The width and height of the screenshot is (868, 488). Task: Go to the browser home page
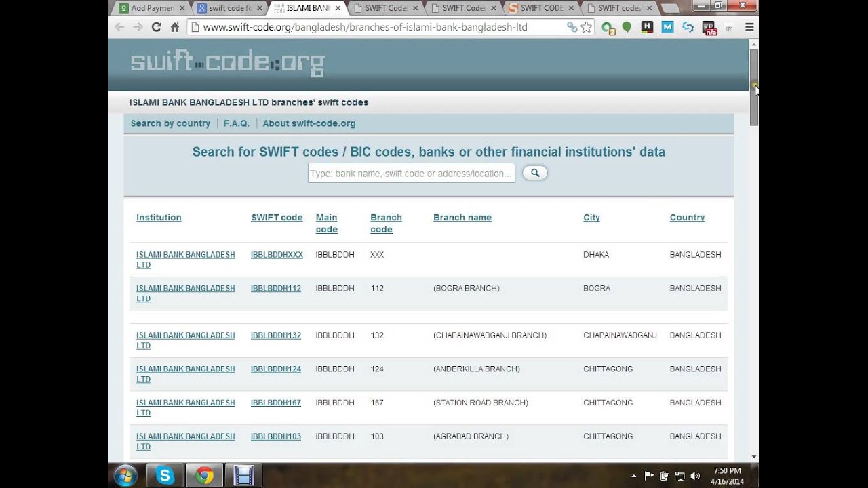174,27
